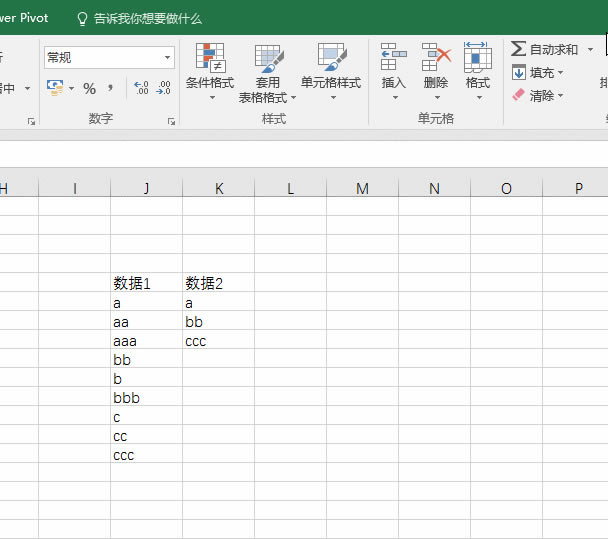
Task: Select the cell 'ccc' in column K
Action: coord(219,339)
